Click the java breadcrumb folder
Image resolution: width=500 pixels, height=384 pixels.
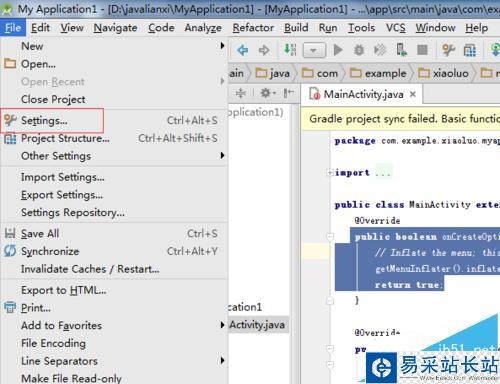pos(272,73)
